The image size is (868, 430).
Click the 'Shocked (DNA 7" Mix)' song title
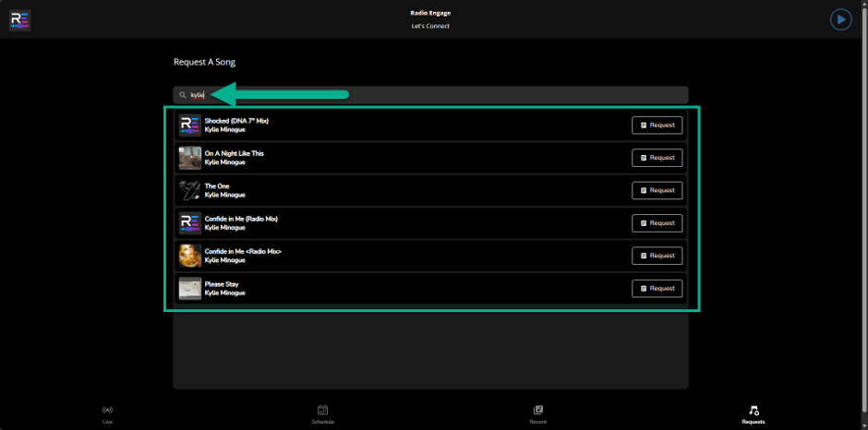coord(236,121)
